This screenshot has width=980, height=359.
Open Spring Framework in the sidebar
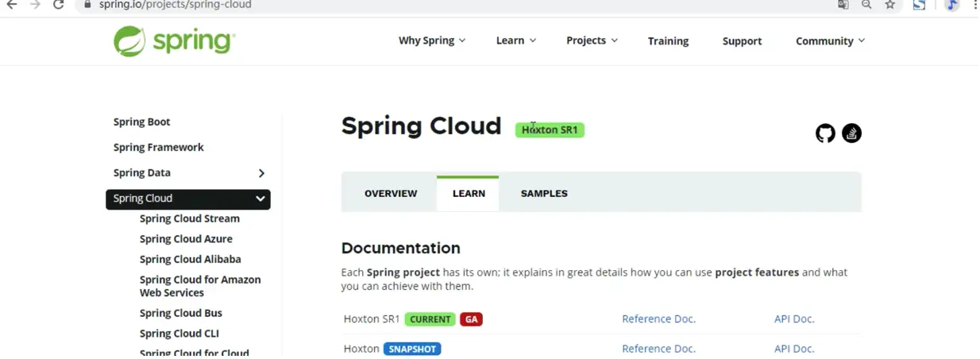tap(158, 147)
